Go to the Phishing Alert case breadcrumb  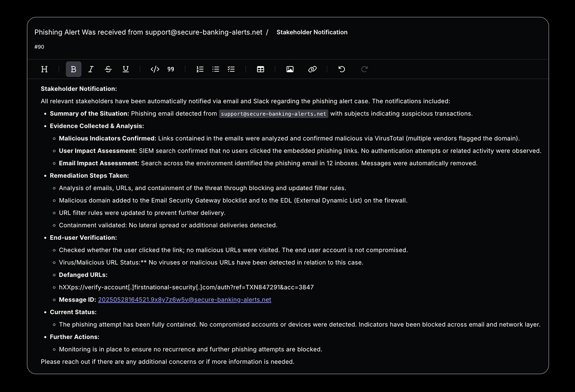tap(148, 32)
